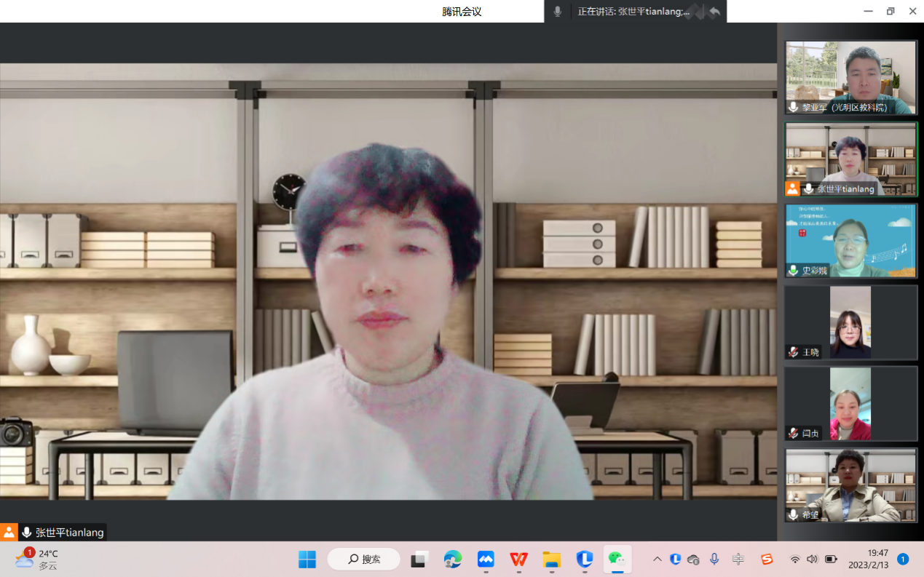Screen dimensions: 924x577
Task: Select 史彩娥's video thumbnail in the sidebar
Action: click(850, 241)
